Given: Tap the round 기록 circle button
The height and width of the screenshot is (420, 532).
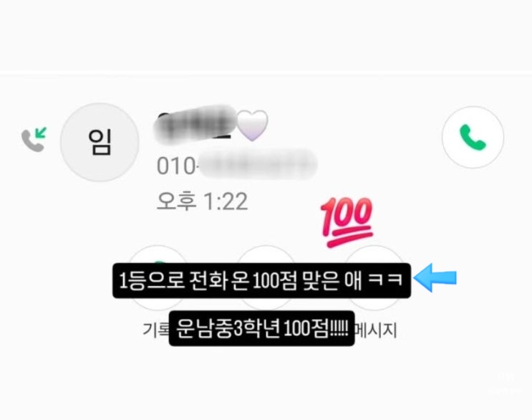Looking at the screenshot, I should tap(158, 277).
